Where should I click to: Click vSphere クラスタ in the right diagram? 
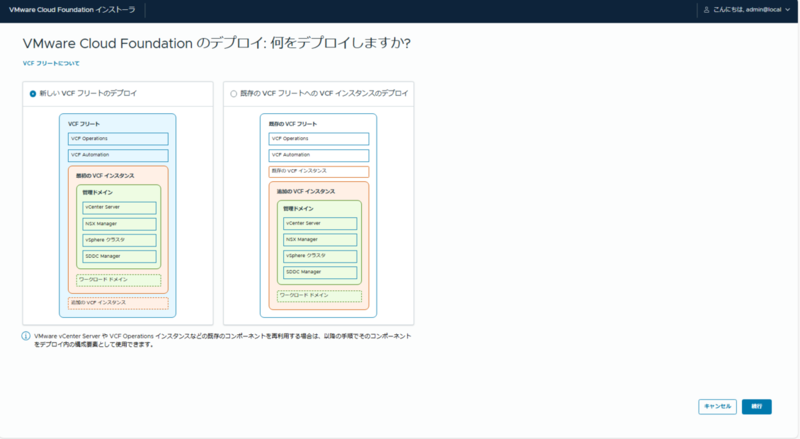[320, 256]
